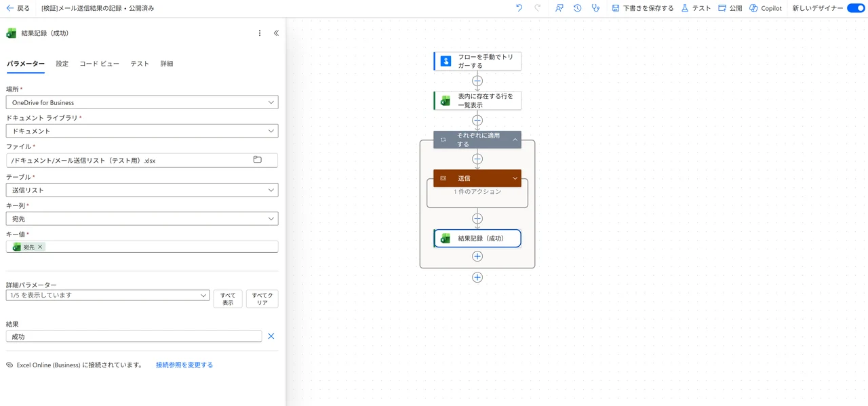This screenshot has width=868, height=406.
Task: Open the version history clock icon
Action: click(x=578, y=8)
